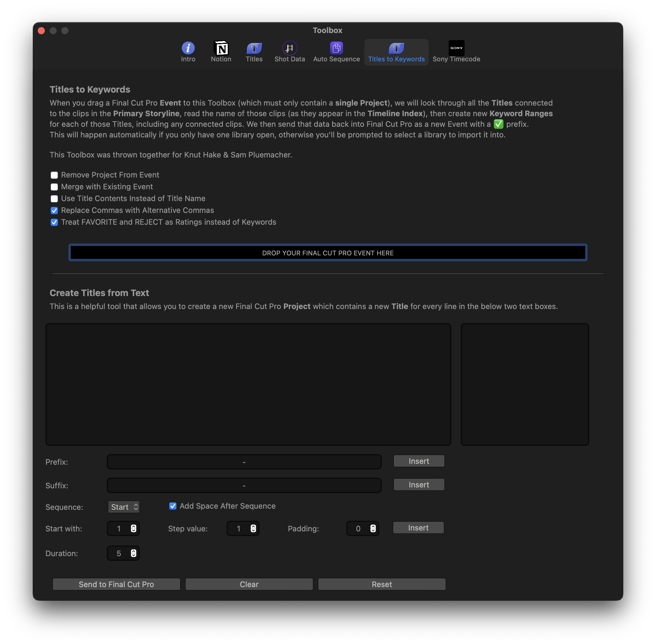
Task: Click the Reset button
Action: pyautogui.click(x=382, y=584)
